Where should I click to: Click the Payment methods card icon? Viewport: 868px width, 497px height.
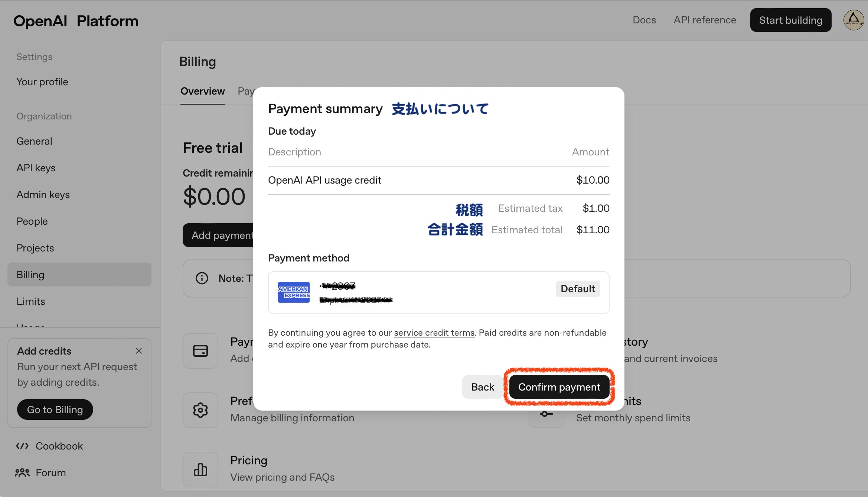pyautogui.click(x=200, y=351)
